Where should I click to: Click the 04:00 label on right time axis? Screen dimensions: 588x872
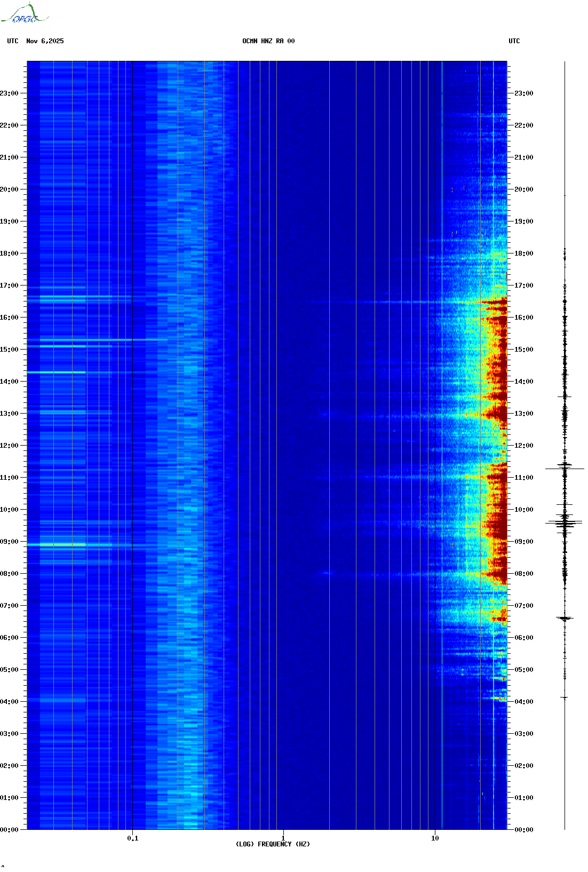coord(523,702)
